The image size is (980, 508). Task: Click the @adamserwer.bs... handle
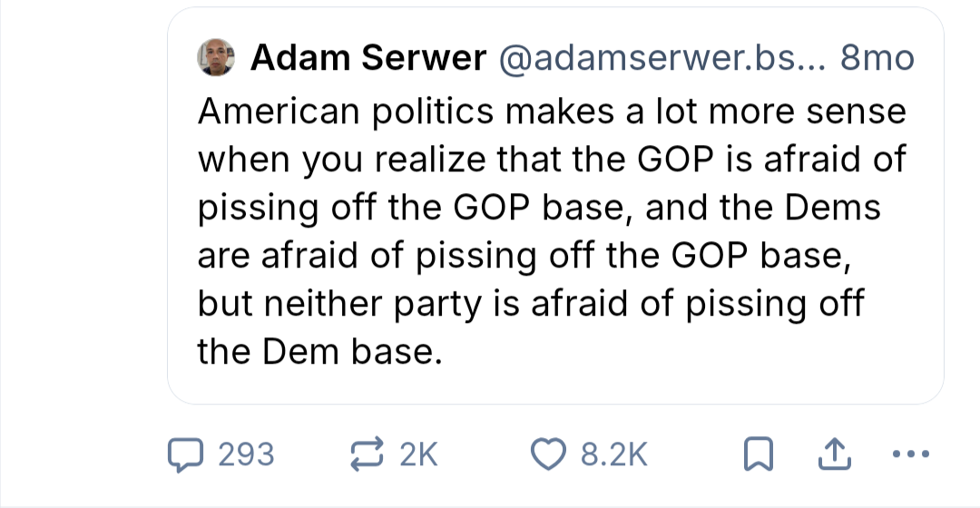click(661, 59)
